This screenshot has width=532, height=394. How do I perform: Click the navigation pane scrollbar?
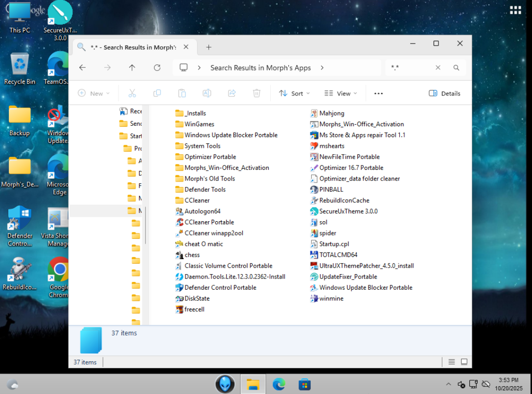point(146,225)
